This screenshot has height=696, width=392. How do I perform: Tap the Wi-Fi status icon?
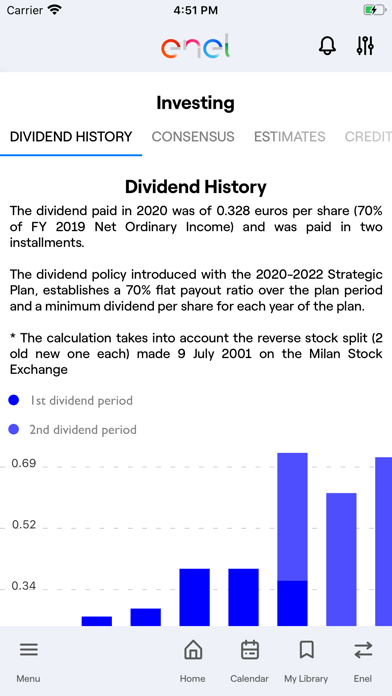point(55,10)
